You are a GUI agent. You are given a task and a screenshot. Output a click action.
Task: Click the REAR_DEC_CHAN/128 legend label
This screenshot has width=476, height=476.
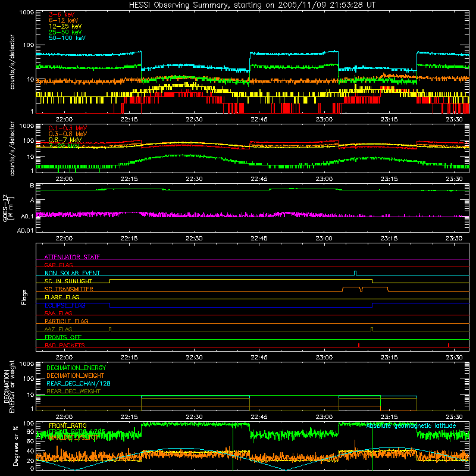pyautogui.click(x=79, y=383)
